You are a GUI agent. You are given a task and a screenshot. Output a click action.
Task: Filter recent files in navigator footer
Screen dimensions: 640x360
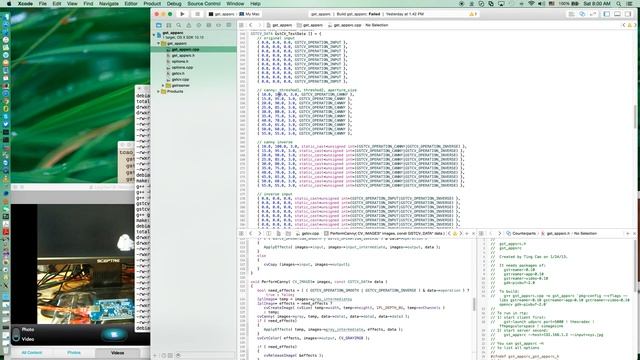pyautogui.click(x=163, y=356)
